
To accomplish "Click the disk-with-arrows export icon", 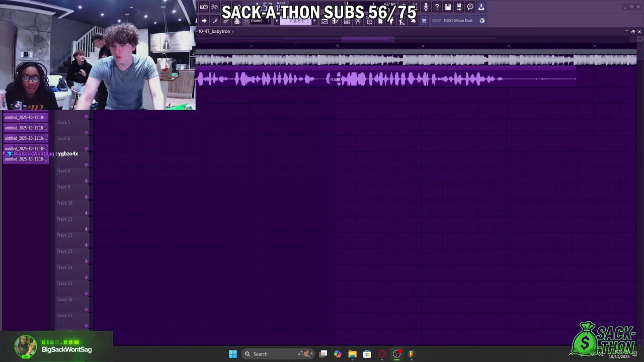I will [459, 7].
